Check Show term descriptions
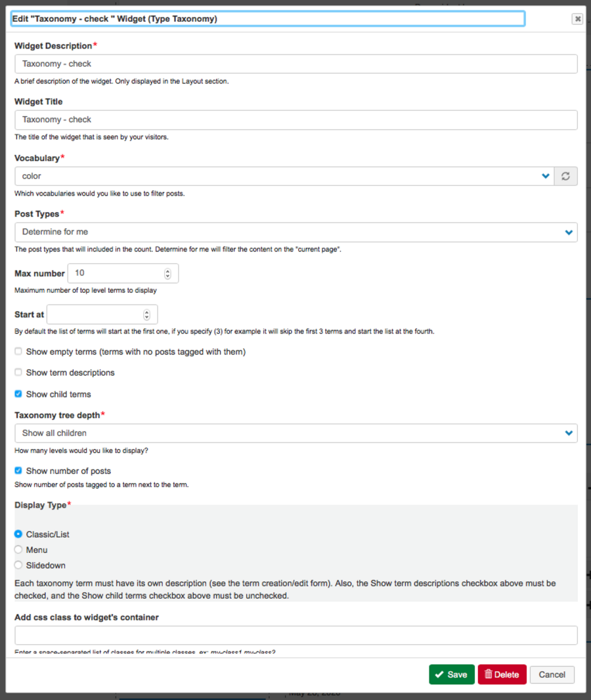 pos(18,372)
